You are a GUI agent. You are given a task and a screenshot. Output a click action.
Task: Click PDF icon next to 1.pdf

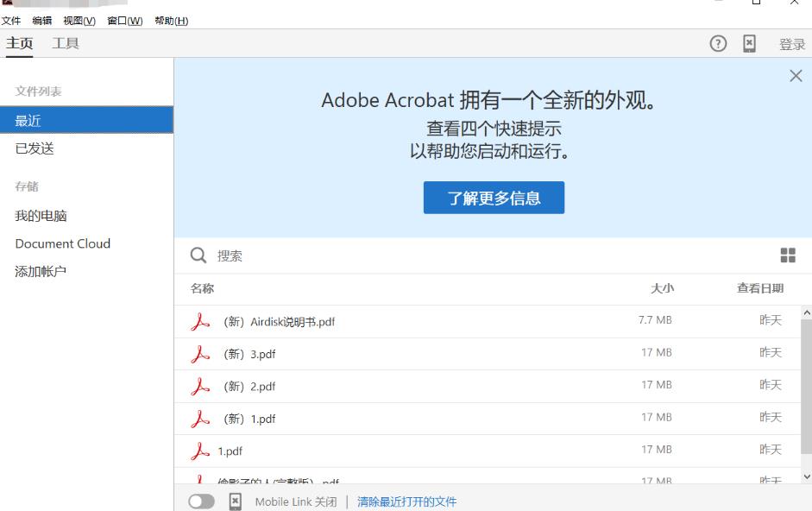click(200, 451)
